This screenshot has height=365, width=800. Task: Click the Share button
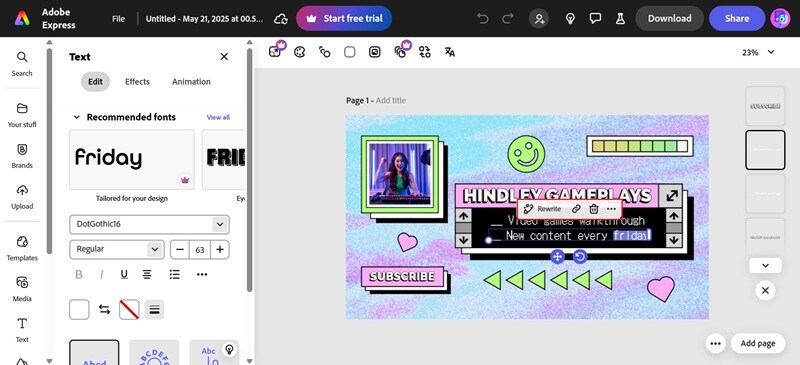click(737, 18)
